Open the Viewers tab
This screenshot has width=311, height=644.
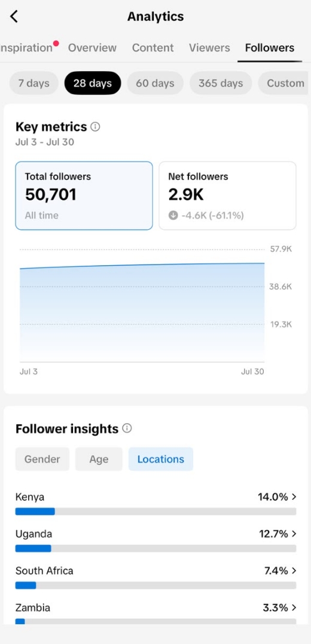209,48
